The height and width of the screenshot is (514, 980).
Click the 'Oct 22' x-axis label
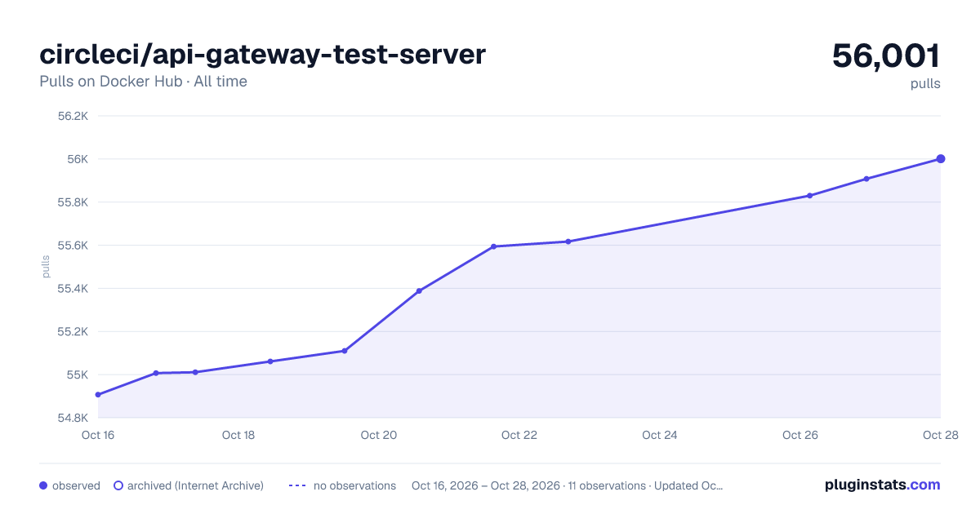[x=519, y=435]
